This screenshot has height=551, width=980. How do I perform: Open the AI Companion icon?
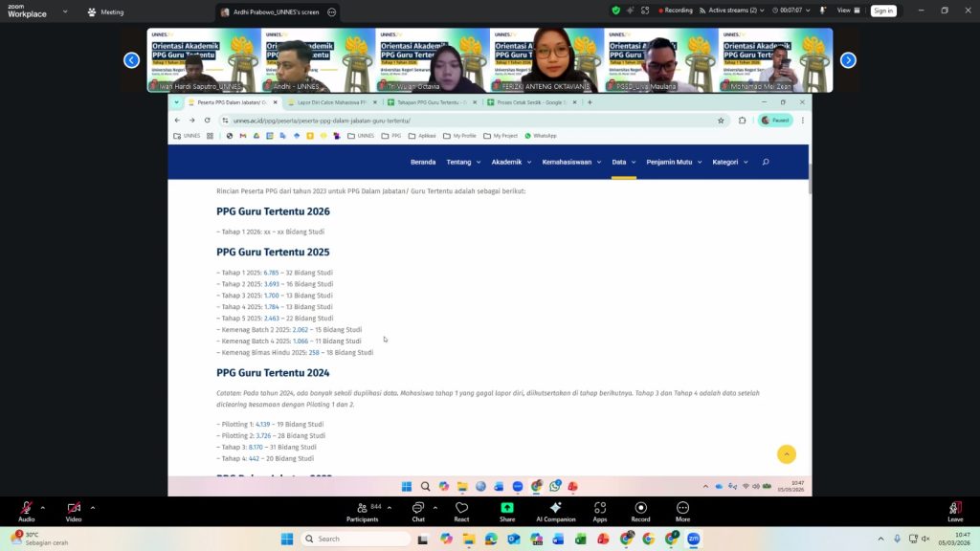click(x=555, y=508)
